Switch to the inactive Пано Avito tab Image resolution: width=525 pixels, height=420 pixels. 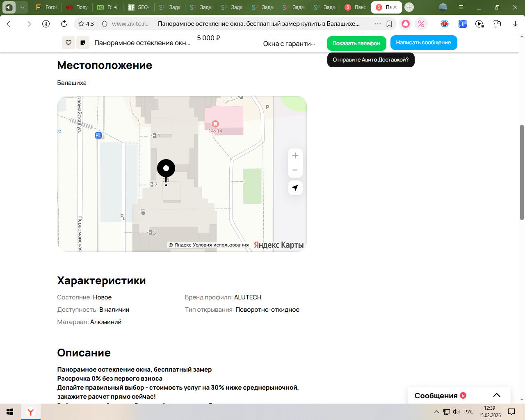355,7
